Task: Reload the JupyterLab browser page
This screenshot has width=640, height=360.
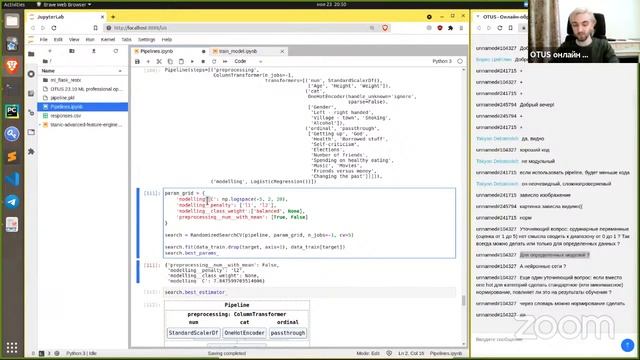Action: [54, 28]
